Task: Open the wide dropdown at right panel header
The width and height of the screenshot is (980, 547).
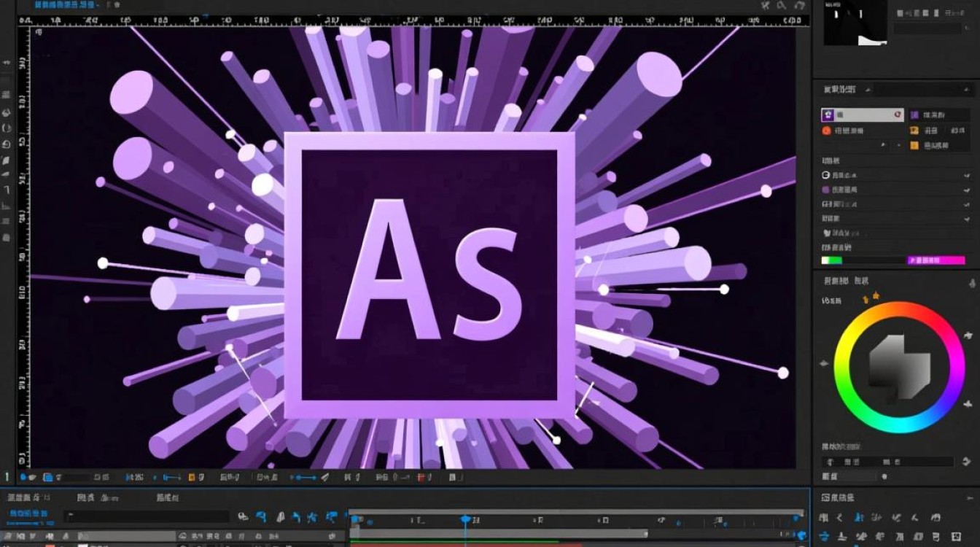Action: pyautogui.click(x=922, y=90)
